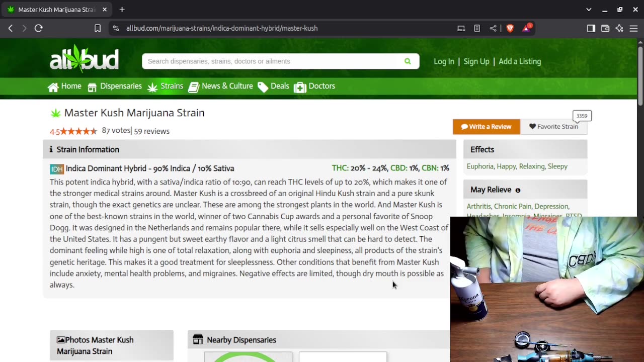Open reader mode icon
Viewport: 644px width, 362px height.
tap(477, 28)
